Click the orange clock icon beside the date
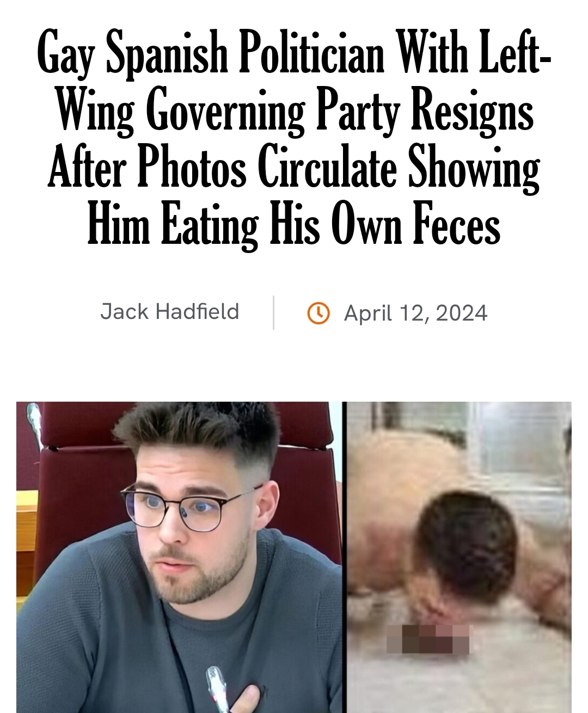This screenshot has height=713, width=588. tap(318, 313)
